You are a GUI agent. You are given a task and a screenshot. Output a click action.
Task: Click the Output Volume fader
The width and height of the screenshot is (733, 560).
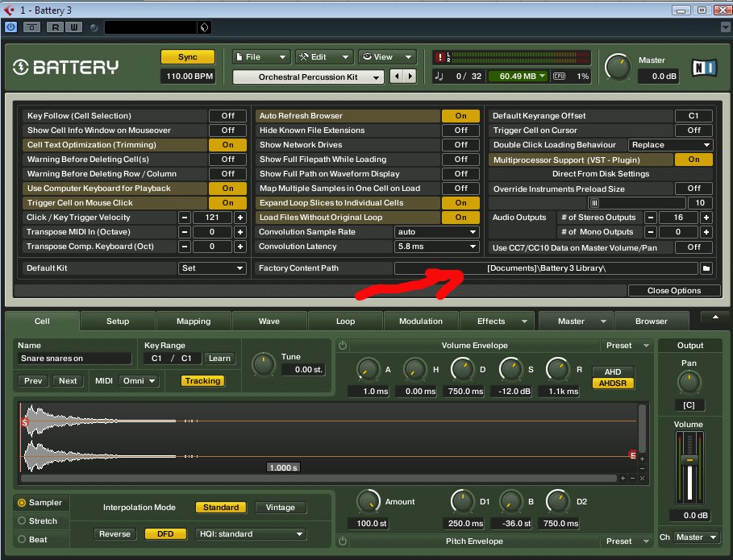689,460
